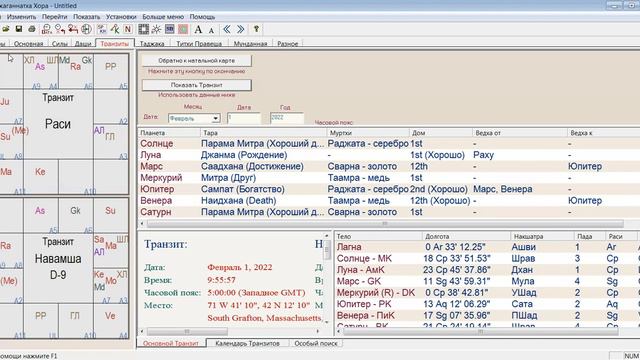Screen dimensions: 640x360
Task: Switch to the Основная tab
Action: pyautogui.click(x=28, y=44)
